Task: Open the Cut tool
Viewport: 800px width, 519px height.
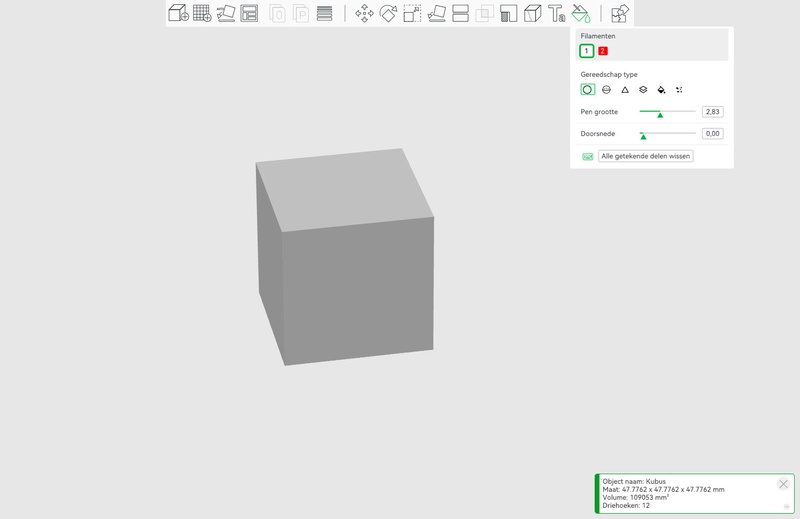Action: tap(460, 13)
